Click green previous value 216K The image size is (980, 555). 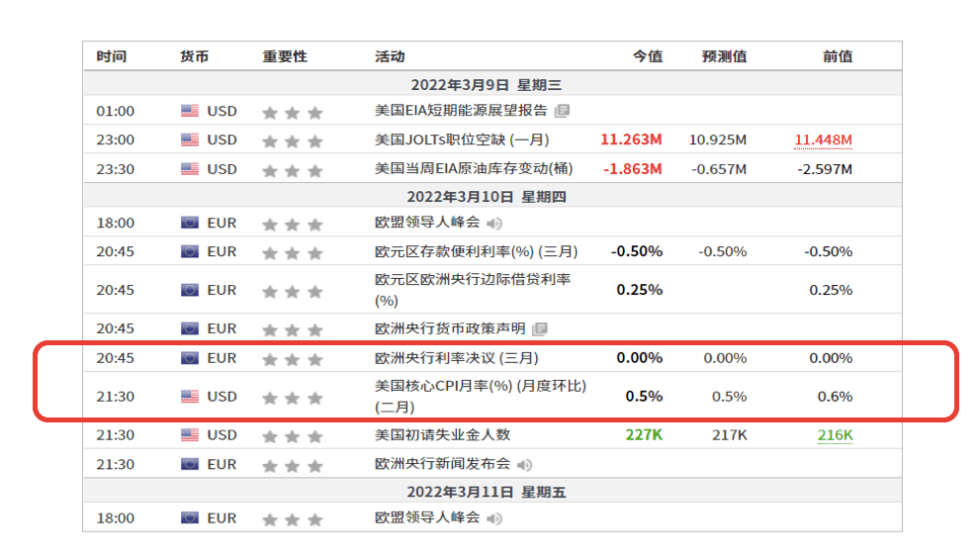(x=835, y=435)
